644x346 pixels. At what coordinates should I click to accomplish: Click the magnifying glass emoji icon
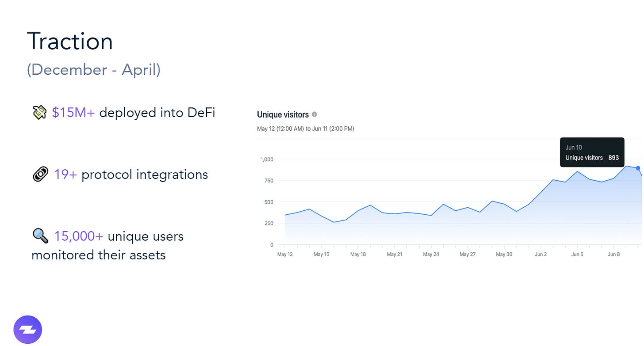click(x=40, y=236)
